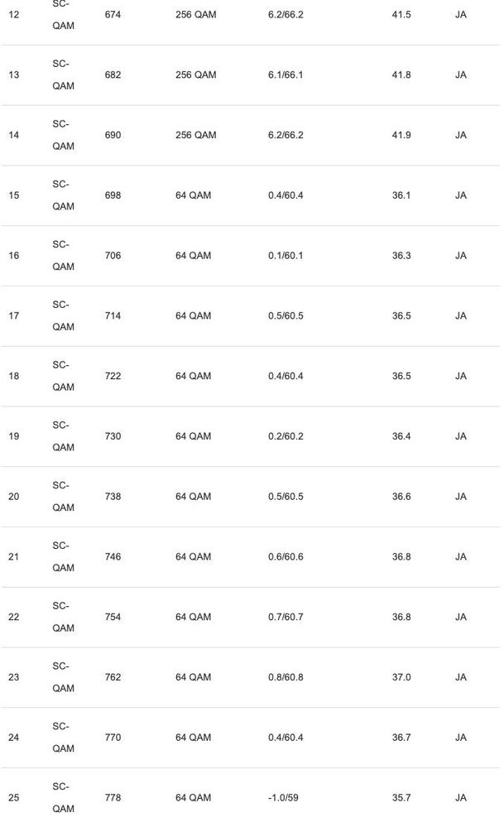Click the SC-QAM type in row 17

(63, 315)
